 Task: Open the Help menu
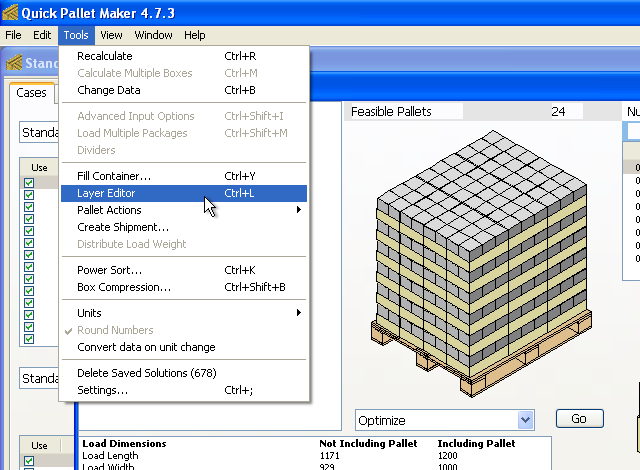tap(195, 35)
